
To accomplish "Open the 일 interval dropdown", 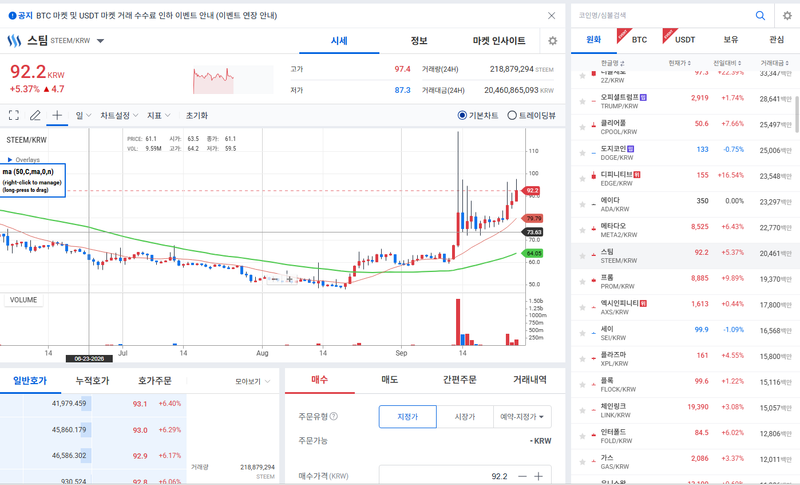I will [x=83, y=115].
